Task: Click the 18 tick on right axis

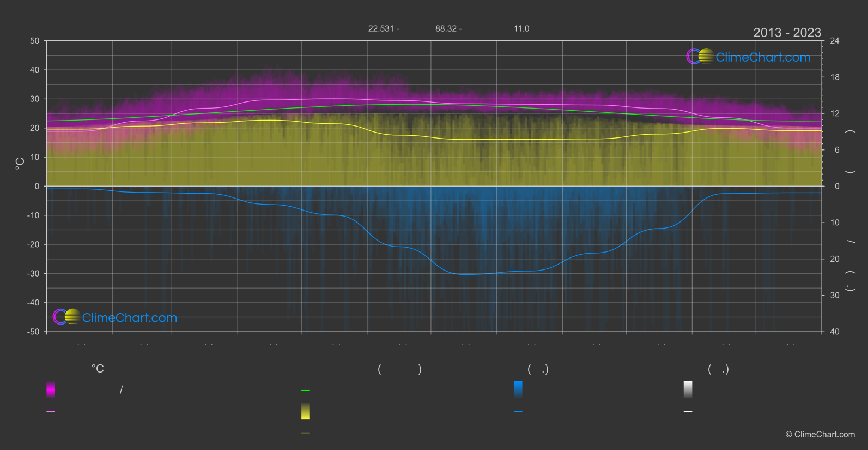Action: click(x=835, y=77)
